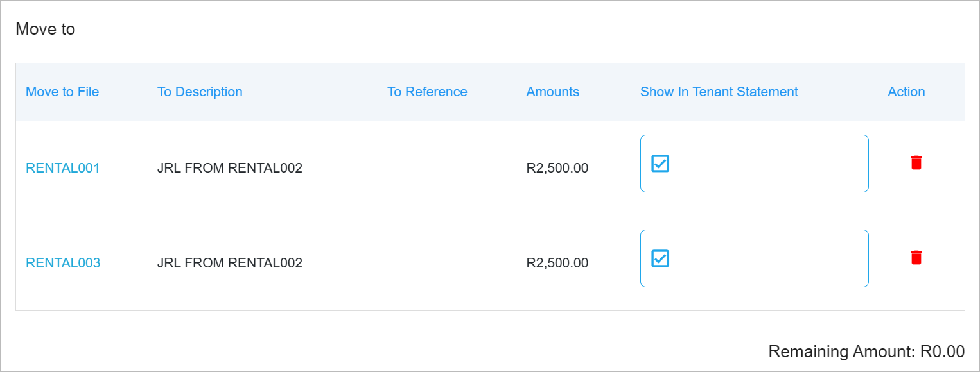Viewport: 980px width, 372px height.
Task: Uncheck Show In Tenant Statement for RENTAL003
Action: click(660, 258)
